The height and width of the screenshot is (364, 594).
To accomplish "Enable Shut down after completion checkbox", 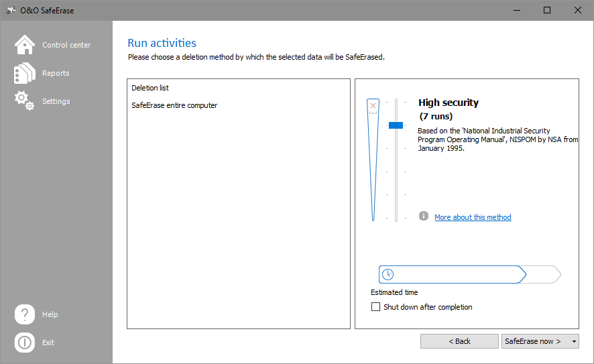I will coord(376,307).
